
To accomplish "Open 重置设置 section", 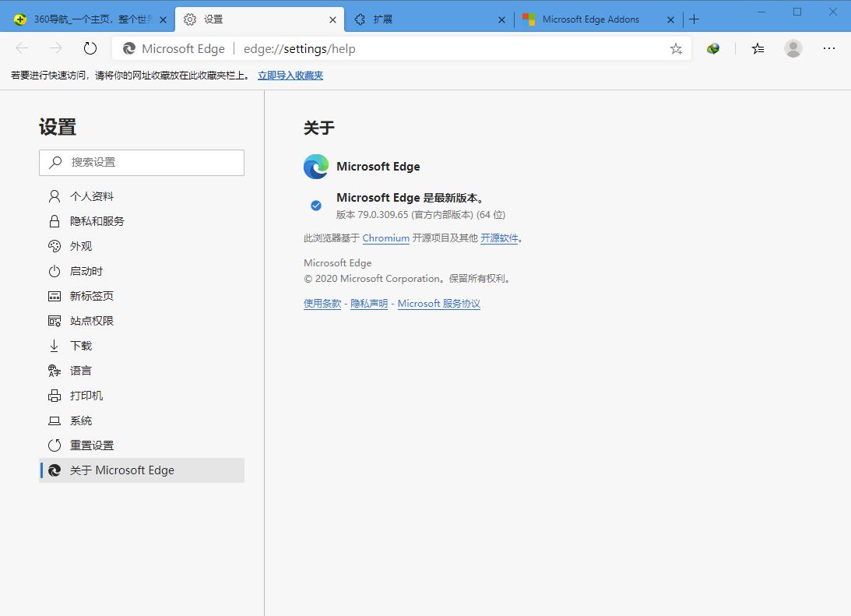I will (x=142, y=445).
